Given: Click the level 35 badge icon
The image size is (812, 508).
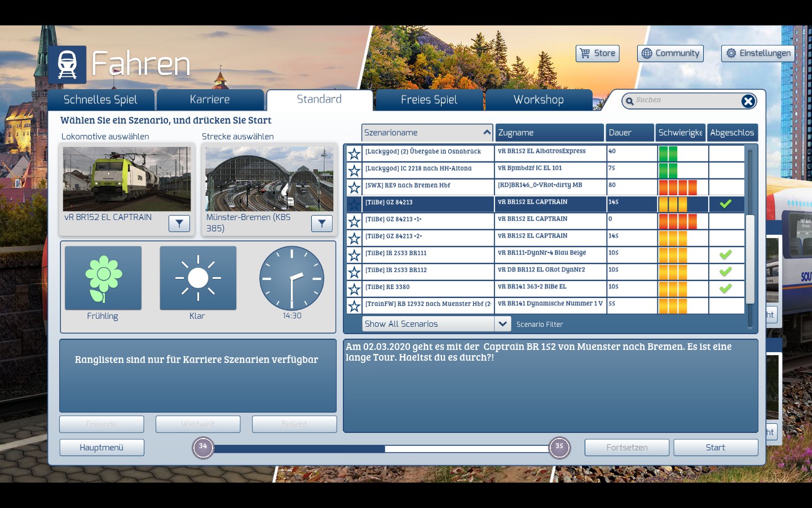Looking at the screenshot, I should pyautogui.click(x=559, y=448).
